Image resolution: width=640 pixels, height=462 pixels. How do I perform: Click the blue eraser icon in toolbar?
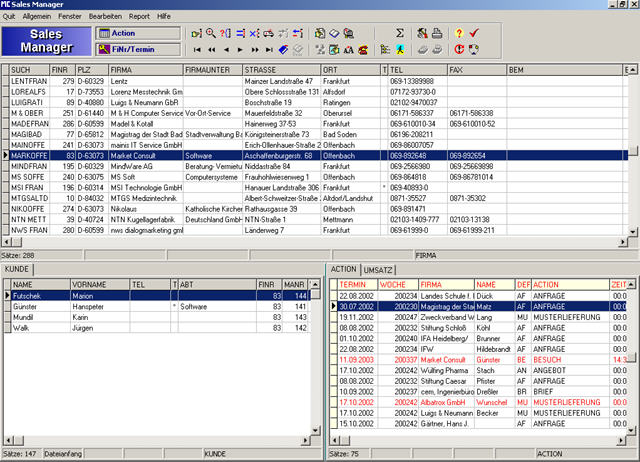tap(282, 49)
